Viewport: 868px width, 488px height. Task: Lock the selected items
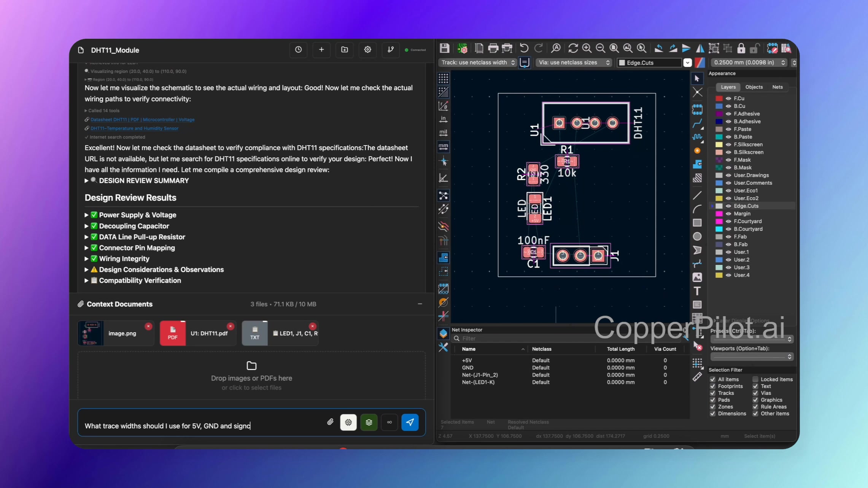[741, 48]
